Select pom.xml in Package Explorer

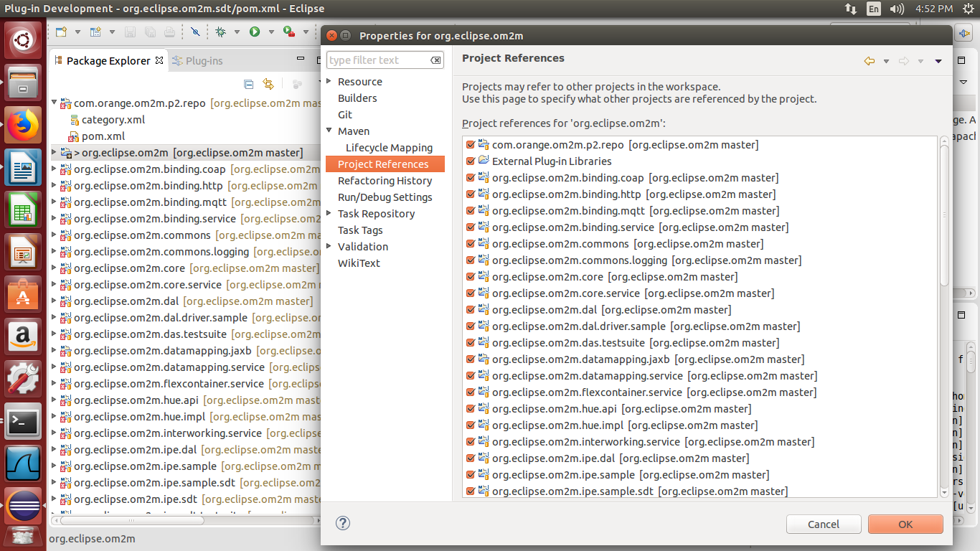(103, 136)
